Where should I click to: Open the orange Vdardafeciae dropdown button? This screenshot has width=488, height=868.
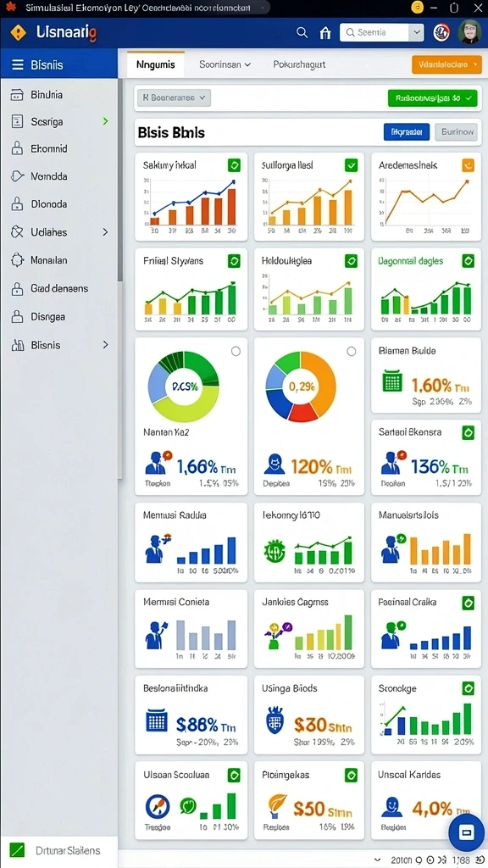click(x=447, y=64)
